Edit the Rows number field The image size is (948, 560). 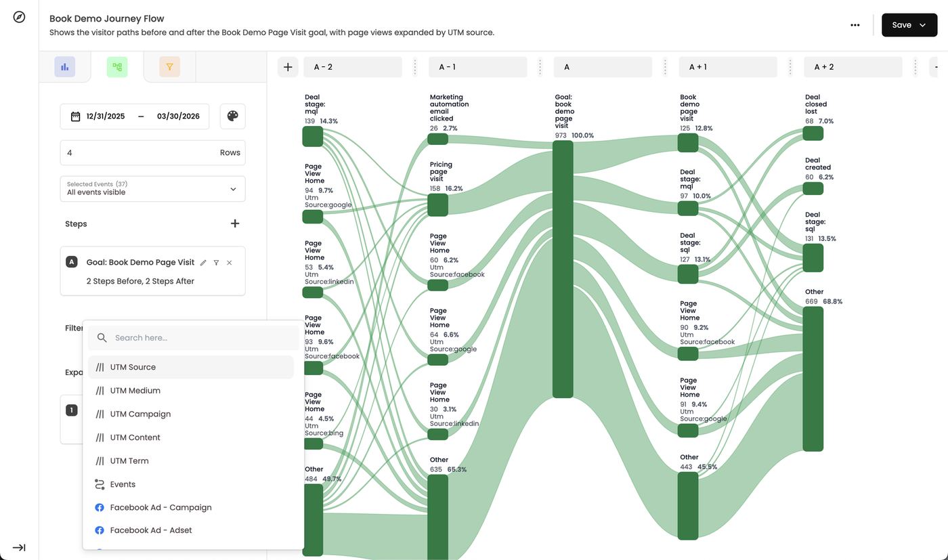[153, 153]
